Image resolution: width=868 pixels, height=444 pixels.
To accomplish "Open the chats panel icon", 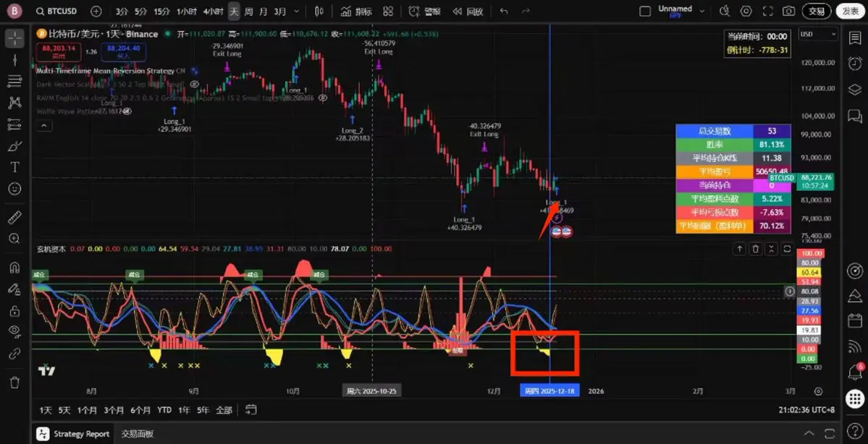I will click(x=855, y=116).
